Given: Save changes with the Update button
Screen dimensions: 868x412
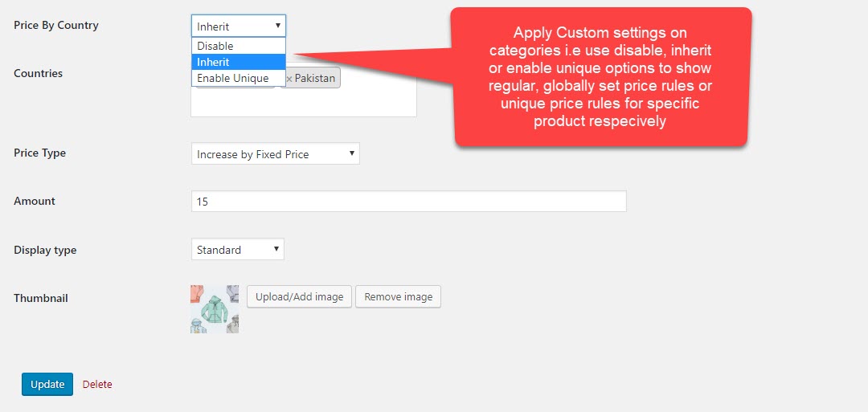Looking at the screenshot, I should coord(47,385).
